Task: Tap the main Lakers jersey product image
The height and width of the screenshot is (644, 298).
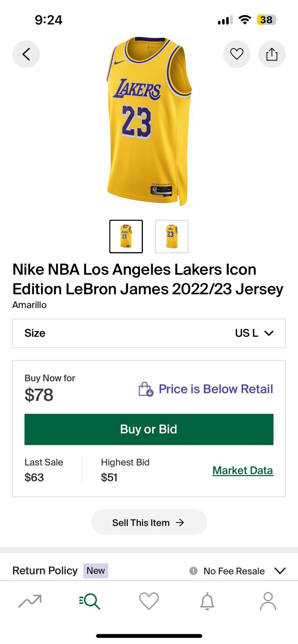Action: (149, 121)
